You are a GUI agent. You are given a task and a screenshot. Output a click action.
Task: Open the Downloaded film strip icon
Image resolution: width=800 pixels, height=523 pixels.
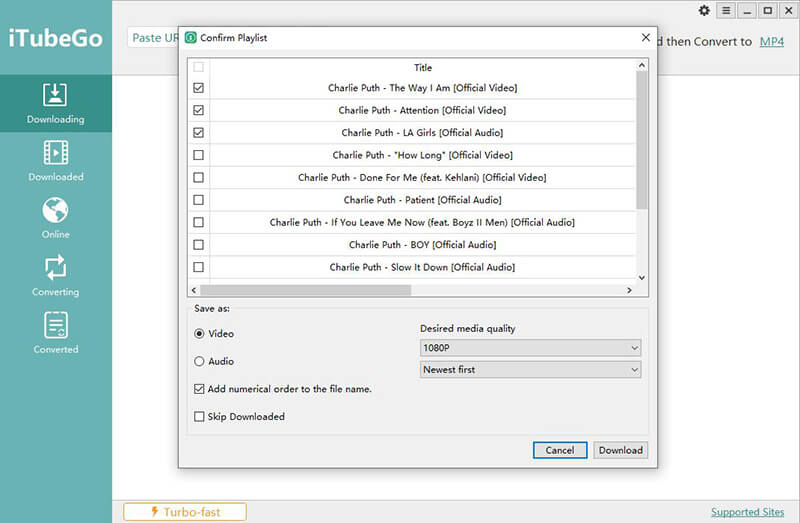[x=55, y=153]
